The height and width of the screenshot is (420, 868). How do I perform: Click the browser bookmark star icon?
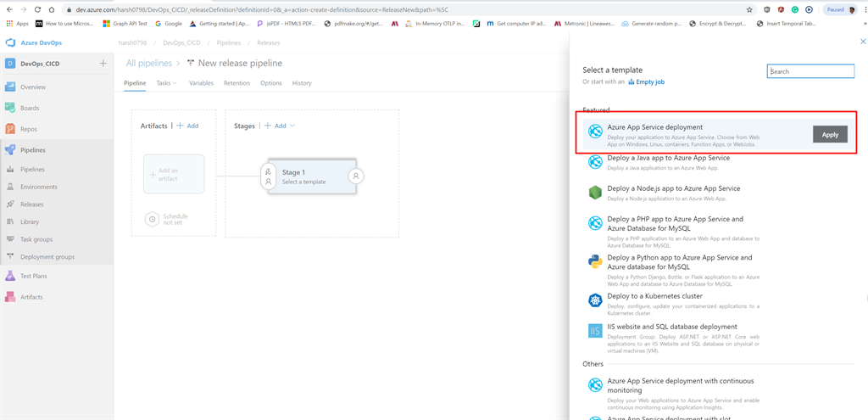click(749, 9)
